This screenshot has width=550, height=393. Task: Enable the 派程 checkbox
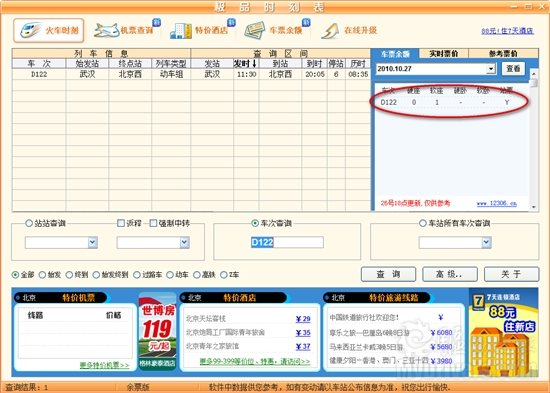pyautogui.click(x=121, y=223)
